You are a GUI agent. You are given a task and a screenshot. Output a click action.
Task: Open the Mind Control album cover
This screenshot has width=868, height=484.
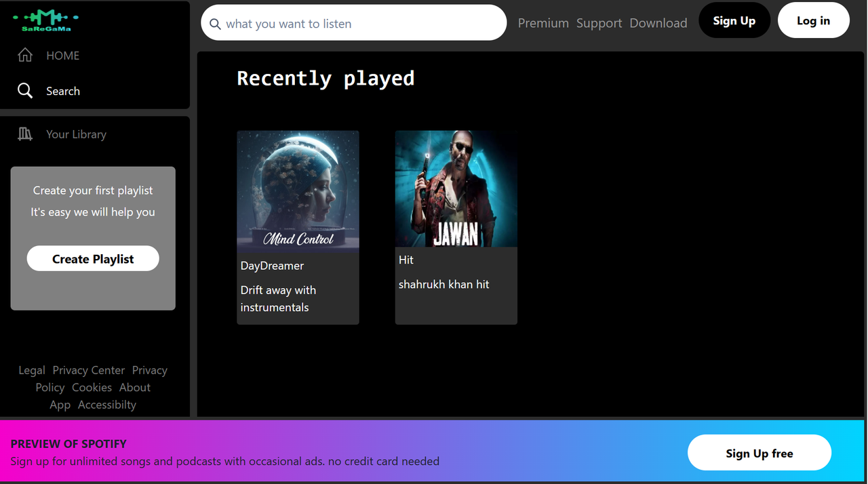click(298, 191)
